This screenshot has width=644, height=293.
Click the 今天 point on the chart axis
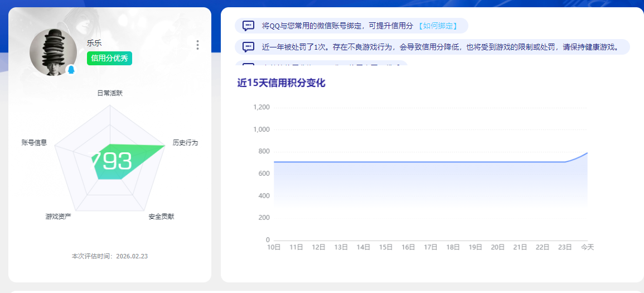pos(587,247)
